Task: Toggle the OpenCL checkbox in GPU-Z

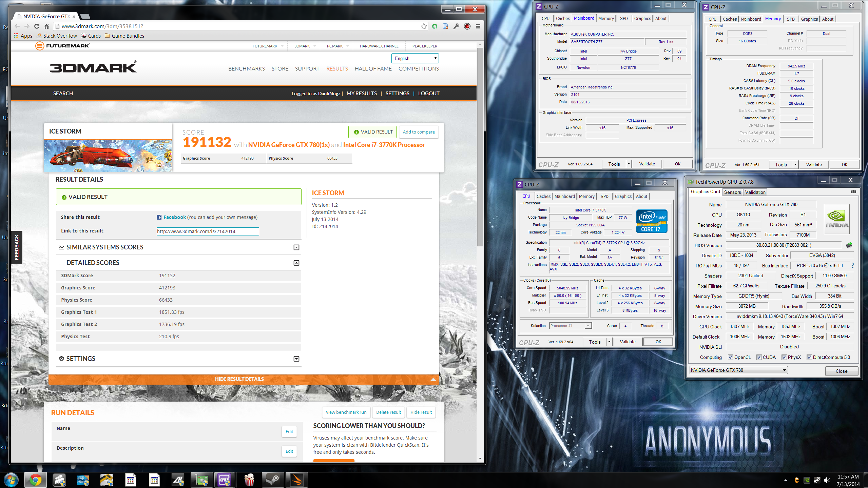Action: pos(731,357)
